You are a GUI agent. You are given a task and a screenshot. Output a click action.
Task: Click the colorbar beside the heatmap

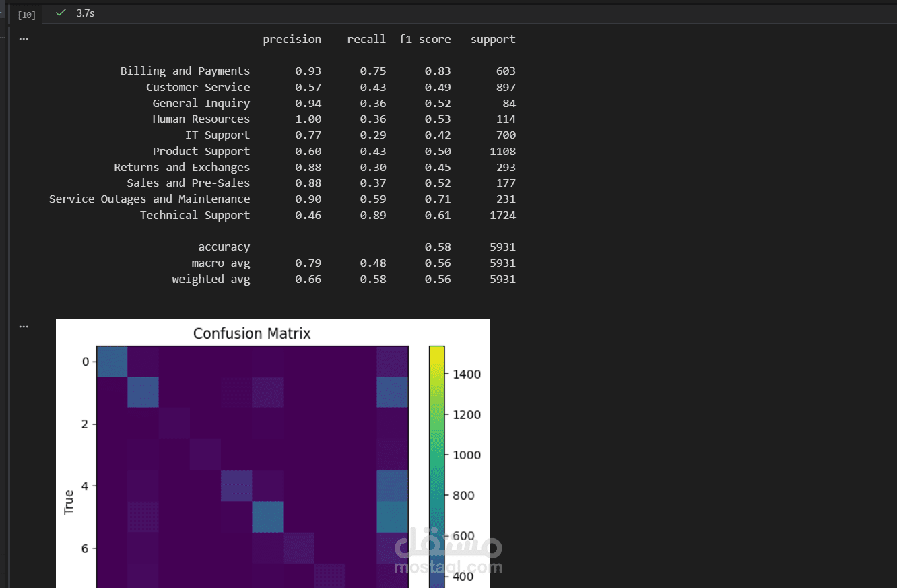click(x=436, y=467)
